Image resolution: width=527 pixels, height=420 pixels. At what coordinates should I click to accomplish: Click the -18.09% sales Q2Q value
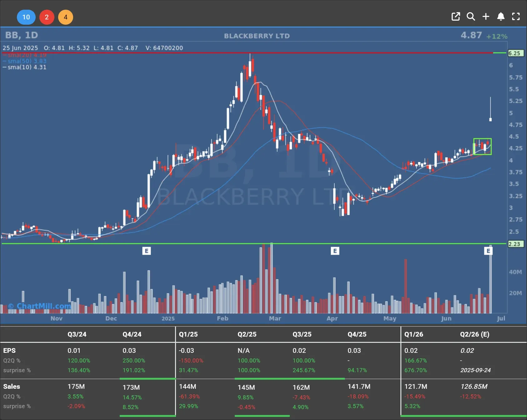[x=358, y=397]
